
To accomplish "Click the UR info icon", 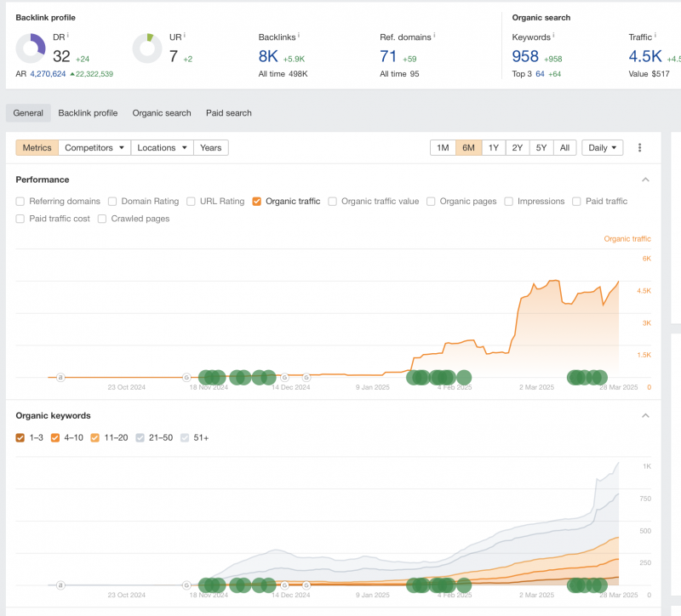I will [x=185, y=36].
